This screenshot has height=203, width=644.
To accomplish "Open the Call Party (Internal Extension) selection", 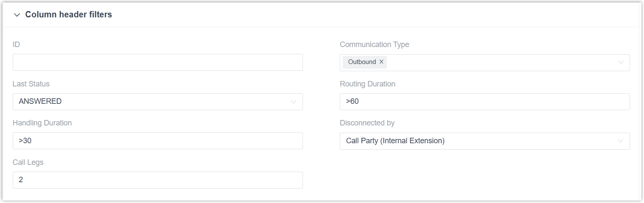I will 395,141.
